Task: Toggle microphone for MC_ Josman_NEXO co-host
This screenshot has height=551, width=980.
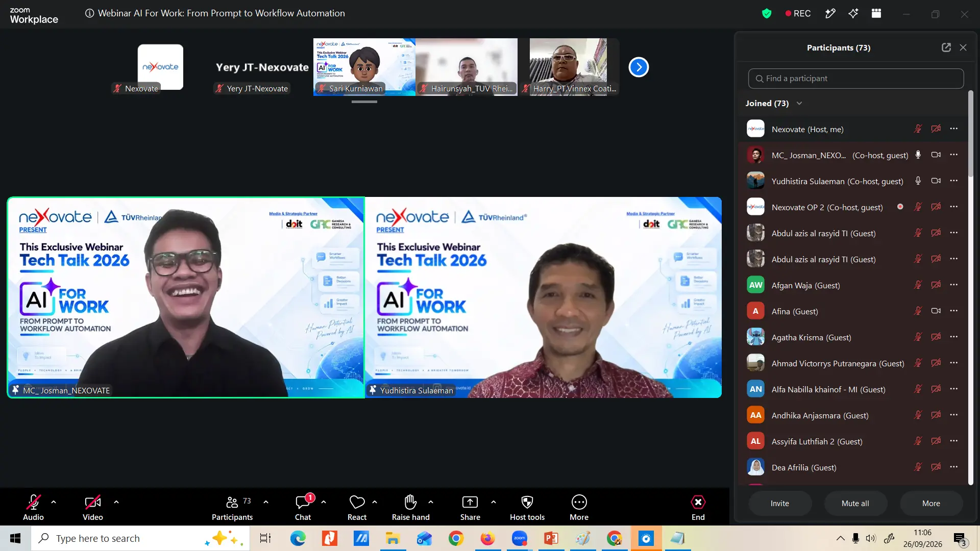Action: [x=918, y=155]
